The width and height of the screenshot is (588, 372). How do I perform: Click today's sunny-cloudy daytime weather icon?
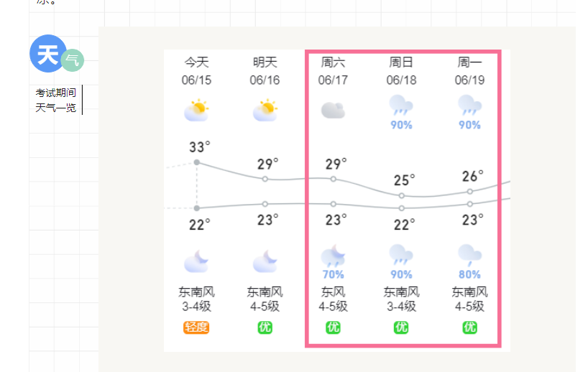(x=196, y=110)
